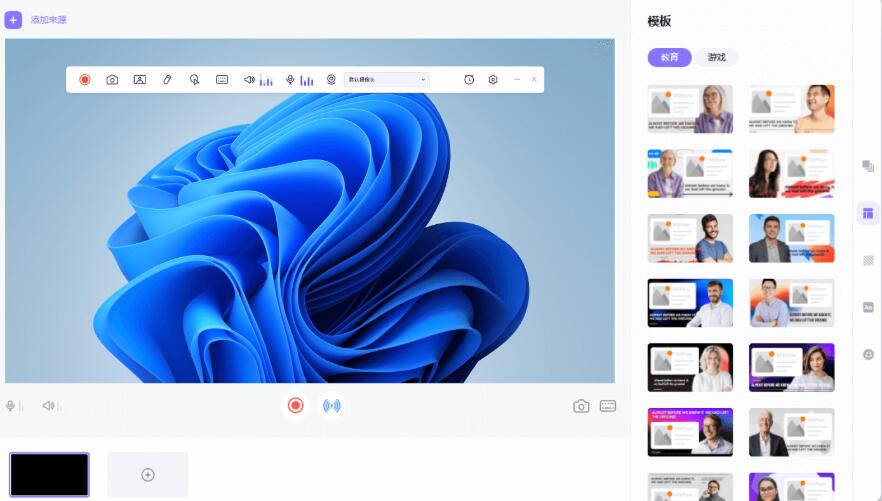Select the pen annotation tool
The image size is (882, 501).
click(167, 80)
